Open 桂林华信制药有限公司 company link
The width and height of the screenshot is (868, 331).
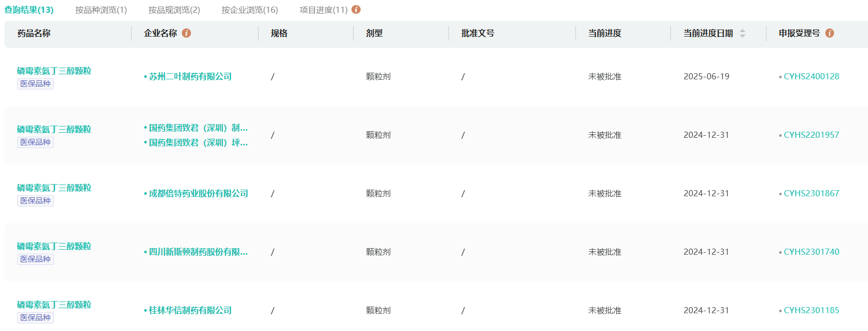[x=190, y=310]
